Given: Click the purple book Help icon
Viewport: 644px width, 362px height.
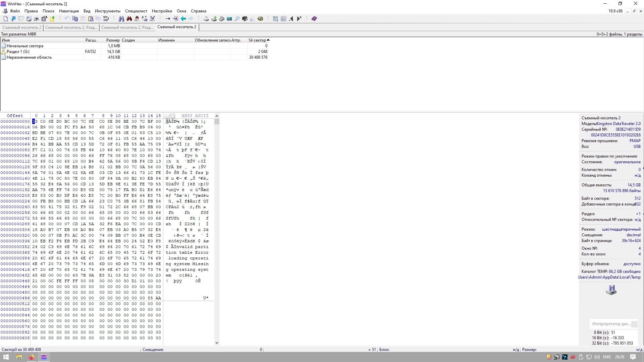Looking at the screenshot, I should point(314,19).
